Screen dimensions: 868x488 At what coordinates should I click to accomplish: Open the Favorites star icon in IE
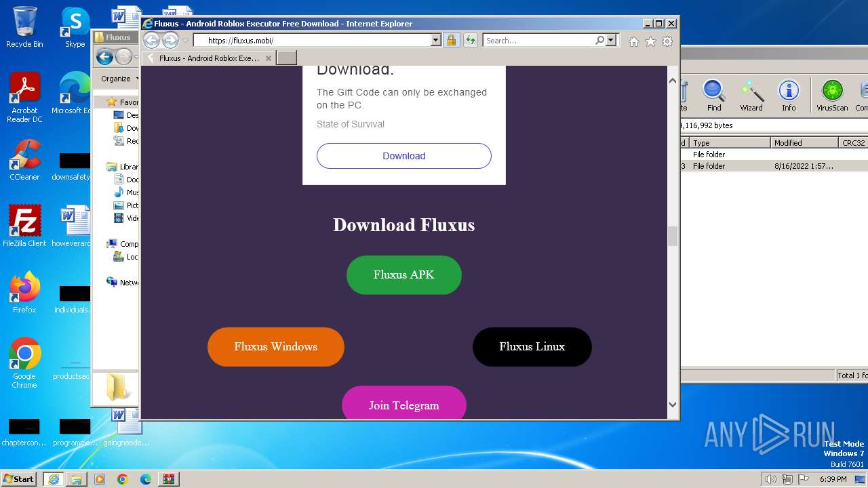pos(650,41)
